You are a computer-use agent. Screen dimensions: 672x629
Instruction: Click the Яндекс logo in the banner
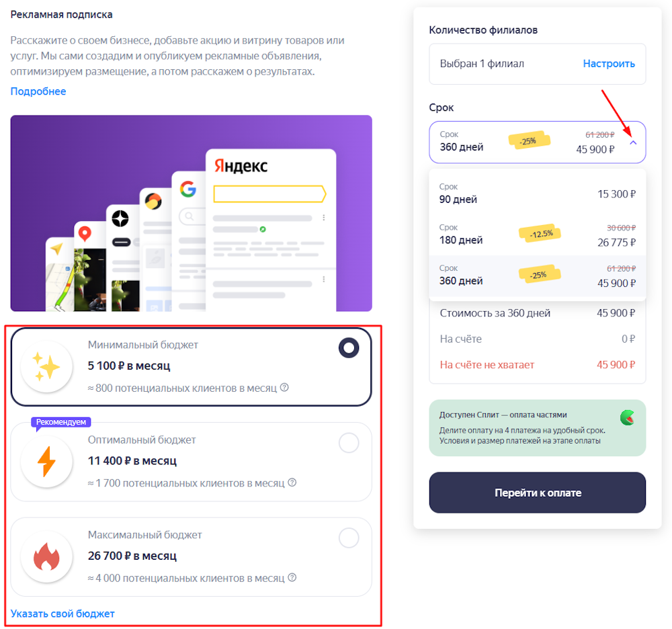click(x=241, y=166)
